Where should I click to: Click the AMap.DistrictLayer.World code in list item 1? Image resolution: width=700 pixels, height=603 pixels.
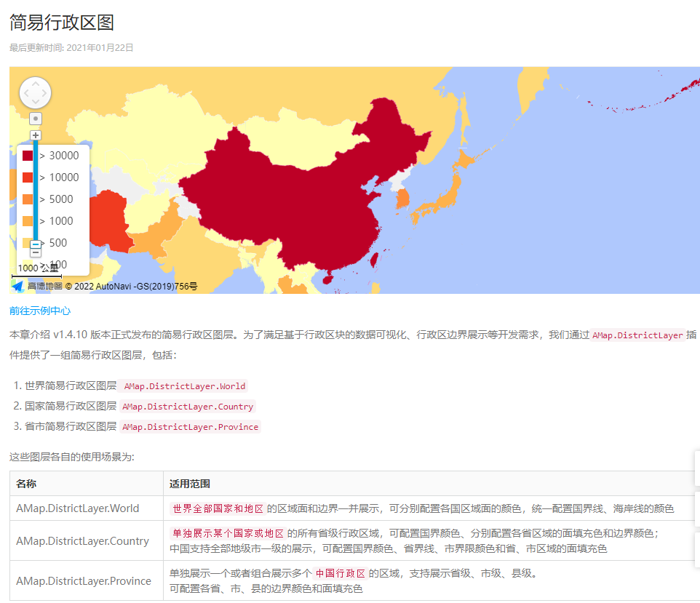click(x=184, y=386)
